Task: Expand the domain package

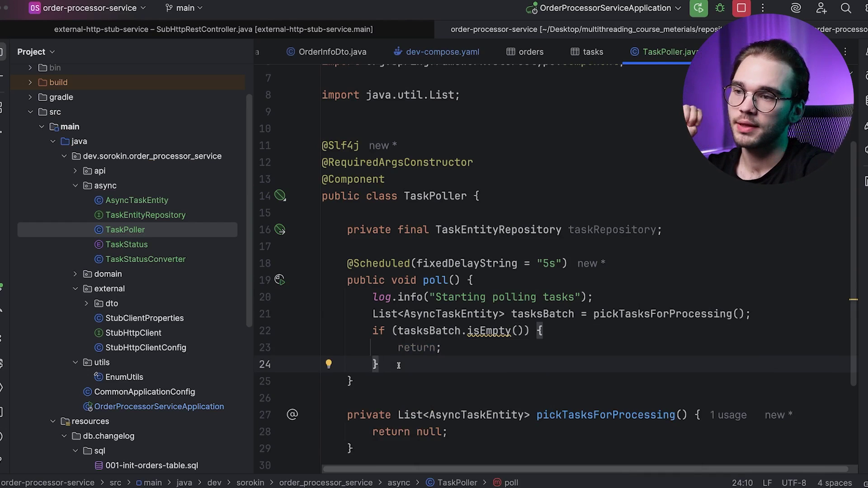Action: tap(75, 274)
